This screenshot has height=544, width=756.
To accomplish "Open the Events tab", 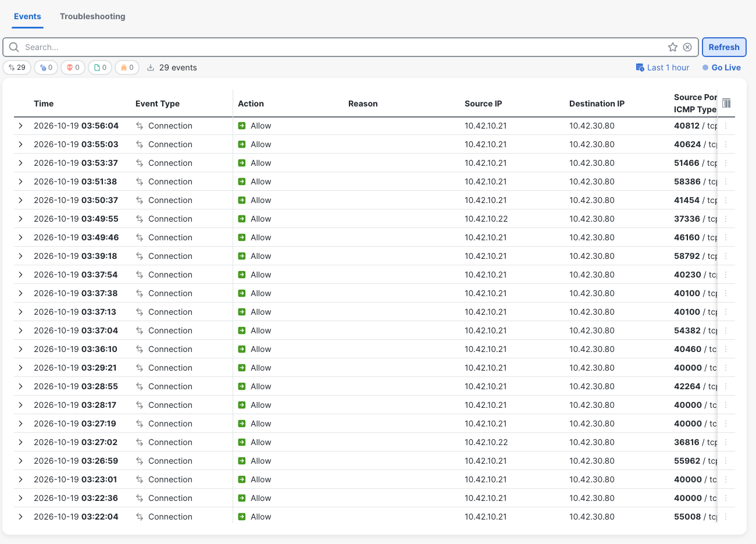I will (x=27, y=16).
